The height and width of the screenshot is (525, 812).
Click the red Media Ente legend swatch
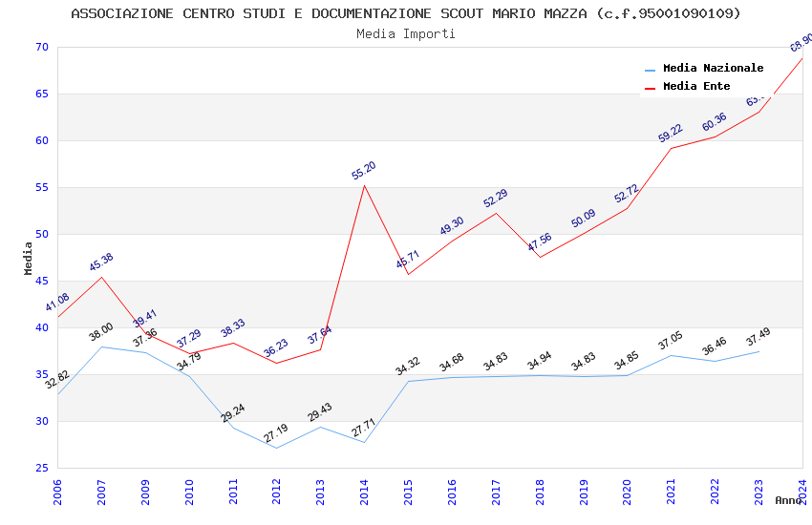tap(650, 88)
